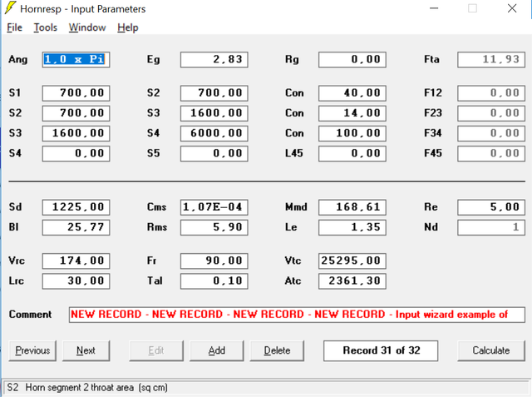Image resolution: width=532 pixels, height=397 pixels.
Task: Click the Con label next to 40,00
Action: pyautogui.click(x=294, y=93)
